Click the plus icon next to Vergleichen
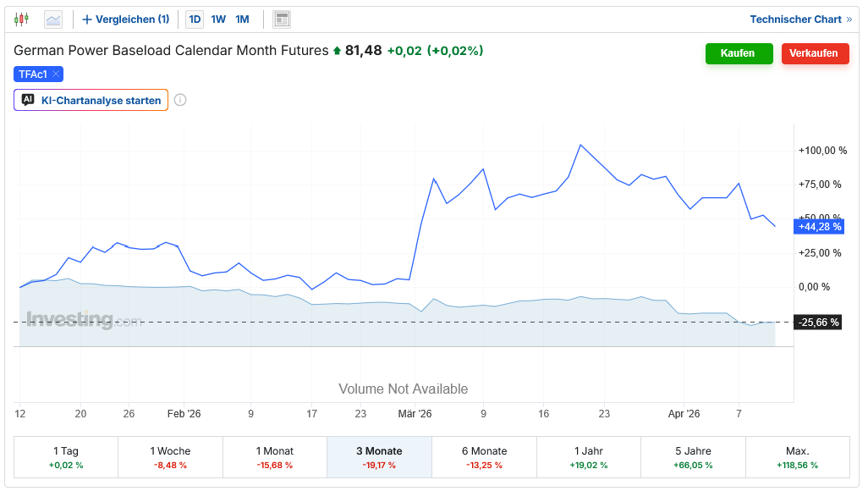868x491 pixels. [86, 19]
